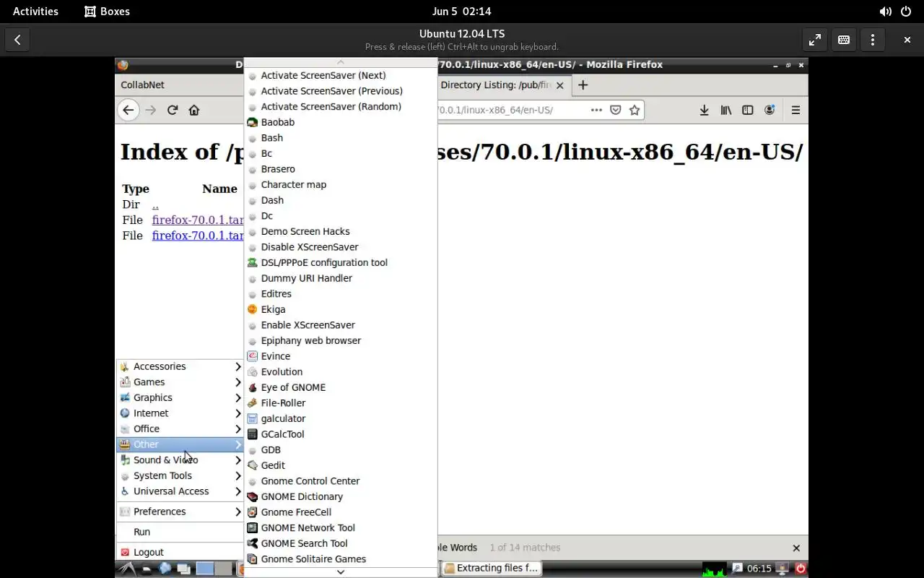Open Firefox hamburger menu
Image resolution: width=924 pixels, height=578 pixels.
coord(796,110)
